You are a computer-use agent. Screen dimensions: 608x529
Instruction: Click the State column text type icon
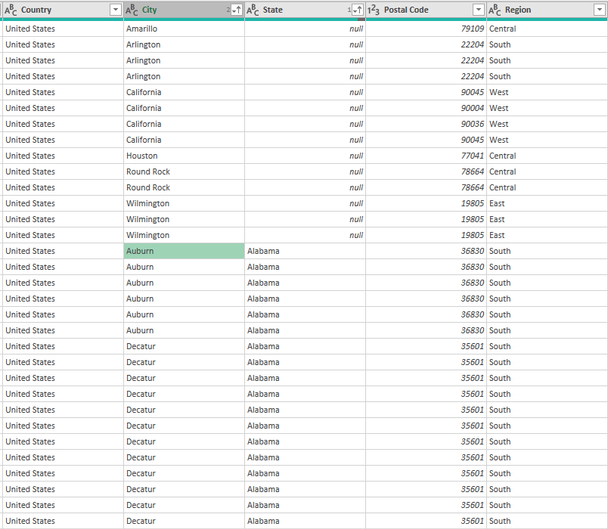[252, 10]
